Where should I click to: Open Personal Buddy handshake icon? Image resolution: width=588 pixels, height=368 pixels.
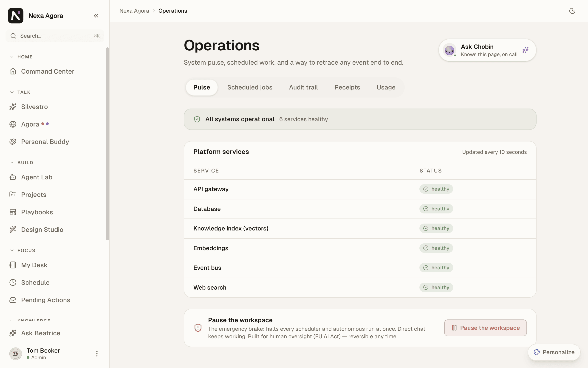tap(13, 142)
